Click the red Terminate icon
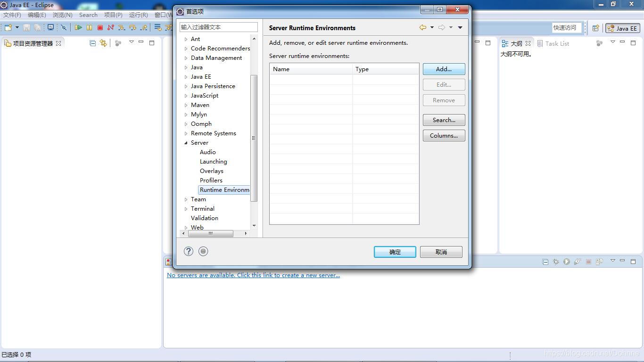644x362 pixels. point(100,28)
